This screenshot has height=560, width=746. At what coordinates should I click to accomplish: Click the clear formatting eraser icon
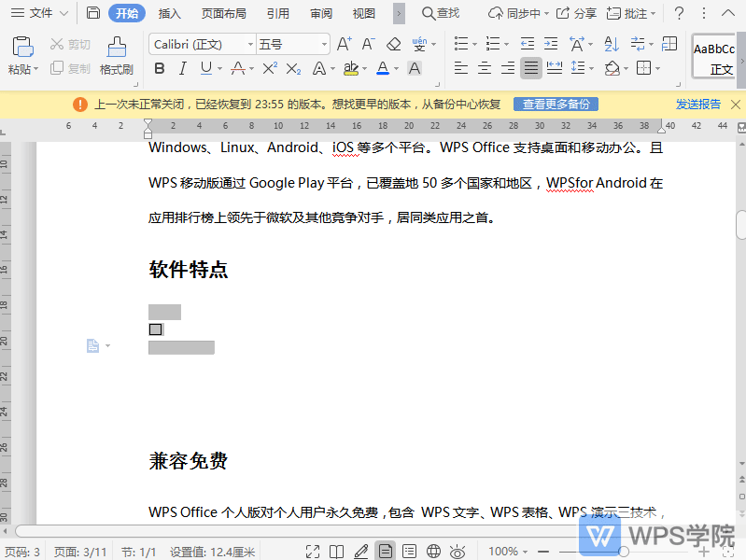pyautogui.click(x=393, y=44)
